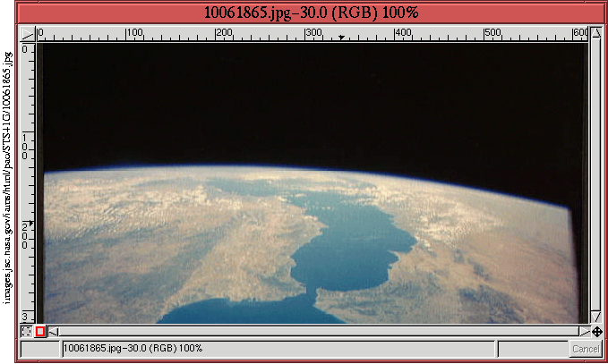
Task: Click the horizontal scrollbar right arrow
Action: tap(584, 331)
